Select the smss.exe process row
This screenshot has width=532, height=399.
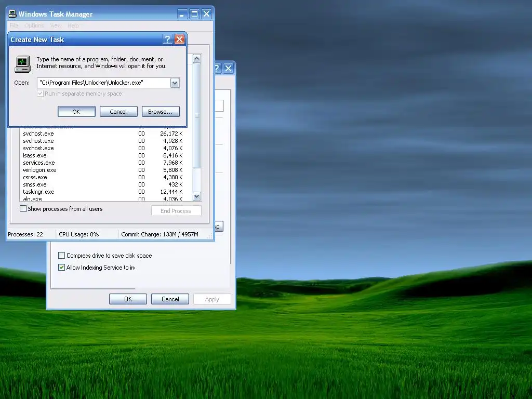tap(103, 184)
